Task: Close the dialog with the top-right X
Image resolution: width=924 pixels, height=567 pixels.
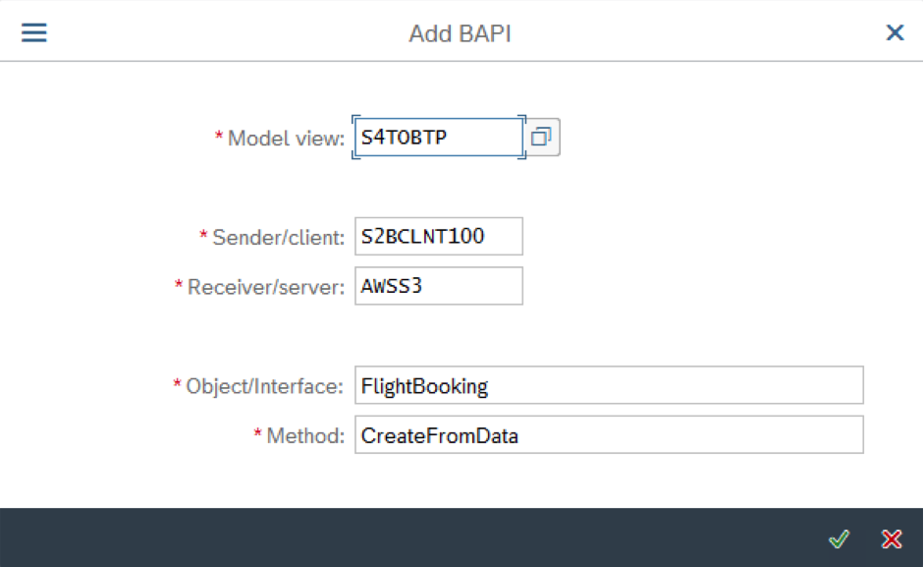Action: pos(894,31)
